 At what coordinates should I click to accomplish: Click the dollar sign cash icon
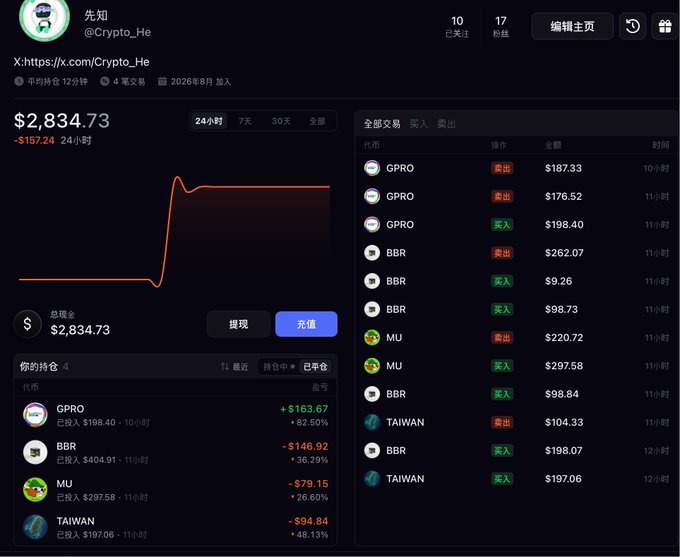27,324
